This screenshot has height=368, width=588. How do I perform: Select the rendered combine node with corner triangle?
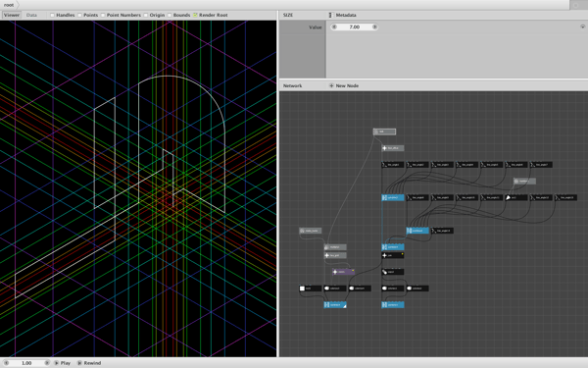[x=335, y=305]
